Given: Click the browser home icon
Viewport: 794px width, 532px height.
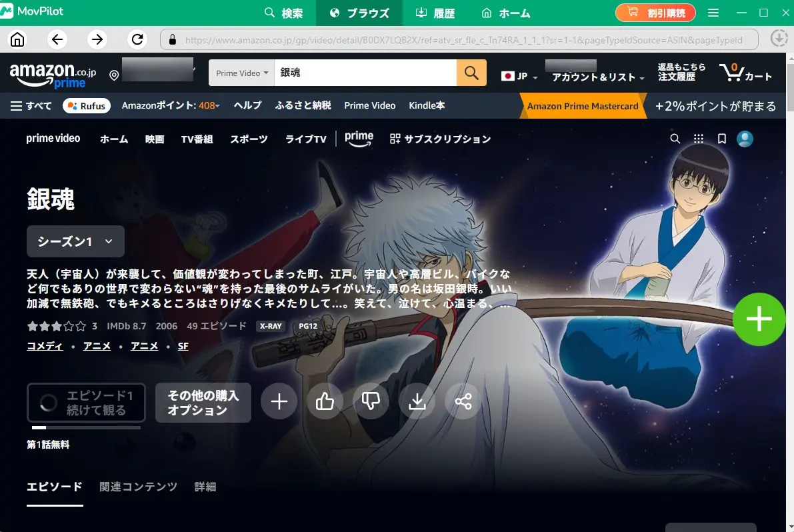Looking at the screenshot, I should pos(17,39).
